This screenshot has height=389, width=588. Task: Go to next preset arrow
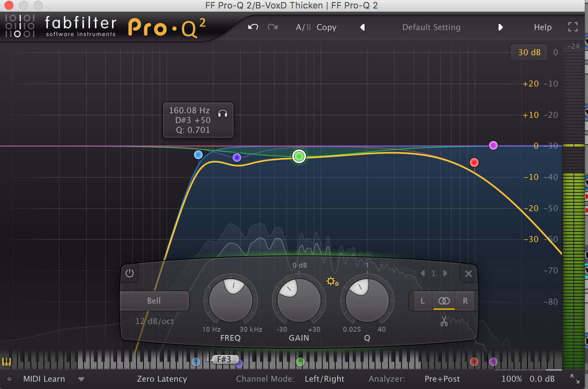[x=500, y=27]
